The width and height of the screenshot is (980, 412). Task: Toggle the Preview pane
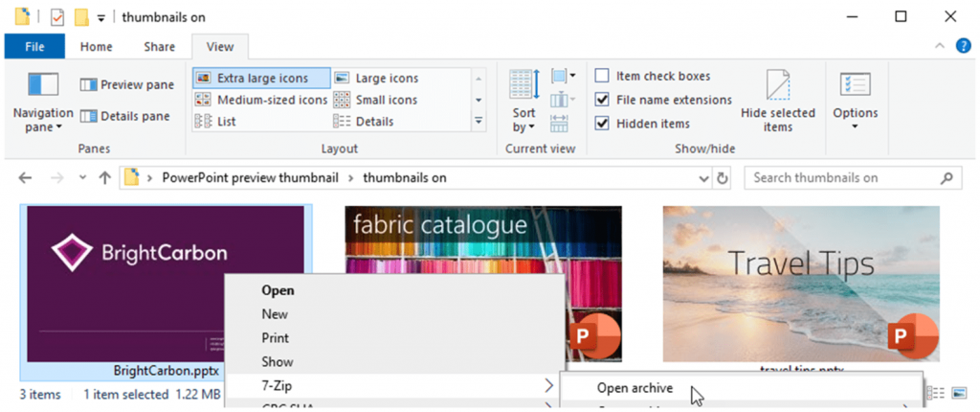click(x=127, y=84)
